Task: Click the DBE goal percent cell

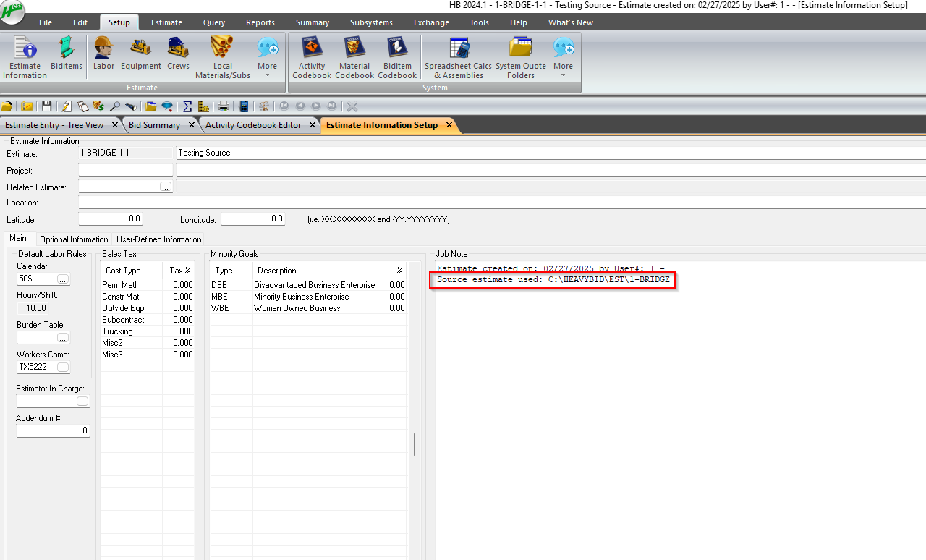Action: (x=394, y=285)
